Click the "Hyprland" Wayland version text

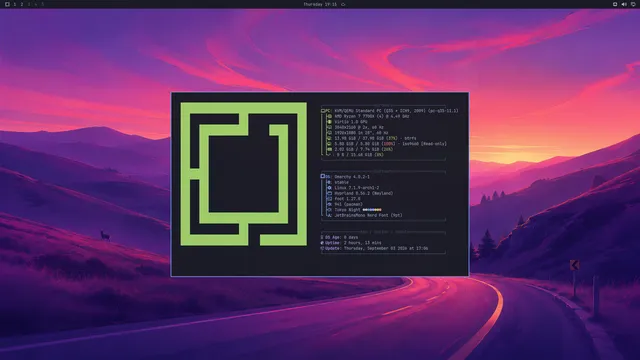coord(364,193)
